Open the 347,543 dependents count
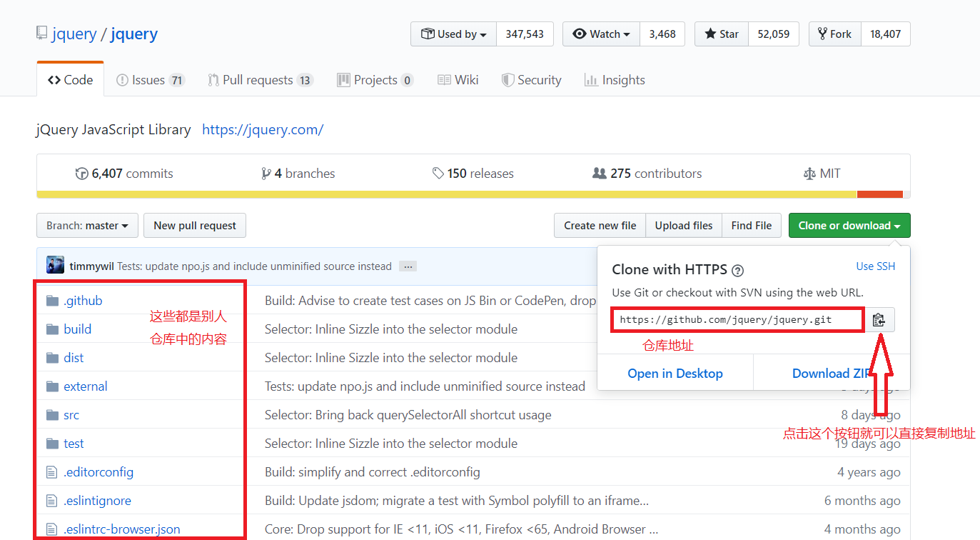 click(x=525, y=34)
